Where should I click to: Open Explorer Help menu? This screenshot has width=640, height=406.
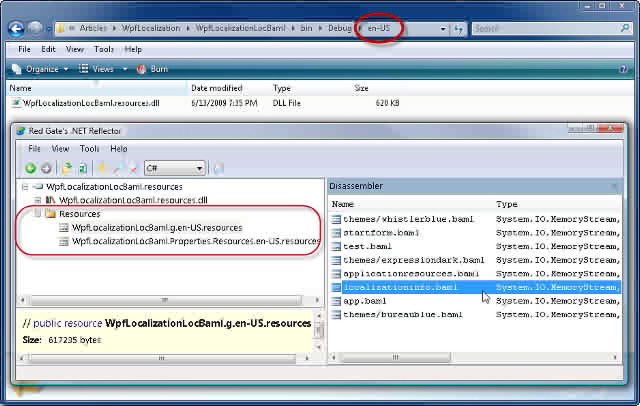coord(133,49)
